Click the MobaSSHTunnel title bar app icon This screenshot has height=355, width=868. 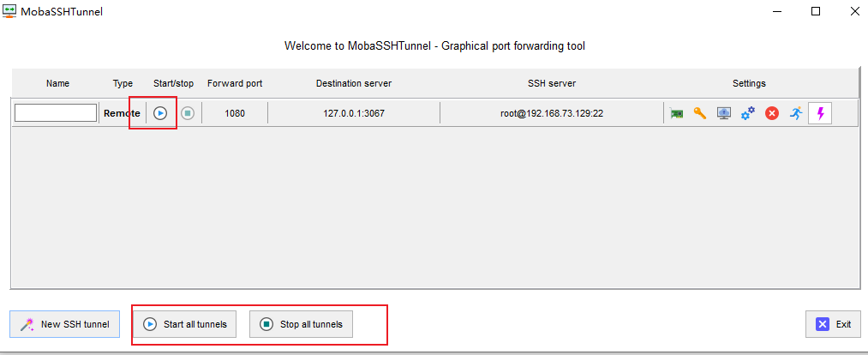(x=10, y=12)
